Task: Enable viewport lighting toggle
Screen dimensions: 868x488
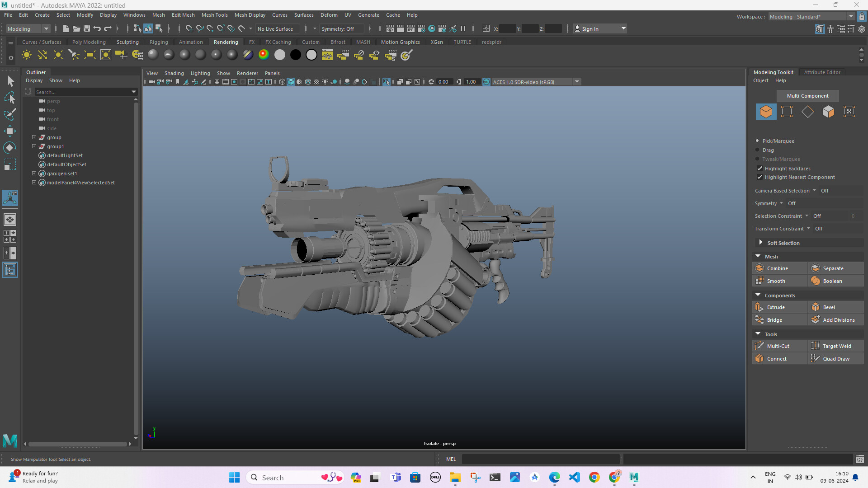Action: [x=325, y=82]
